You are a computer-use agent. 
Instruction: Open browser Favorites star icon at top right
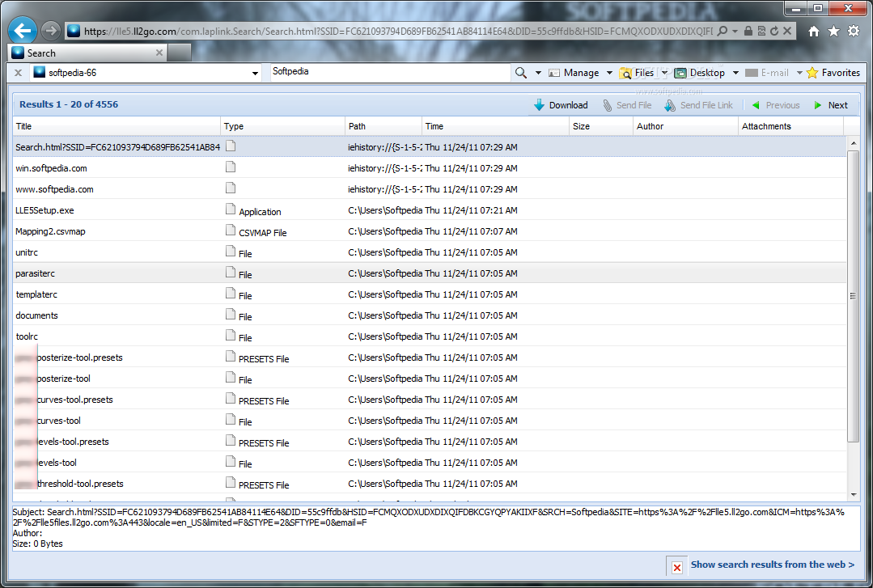tap(833, 32)
